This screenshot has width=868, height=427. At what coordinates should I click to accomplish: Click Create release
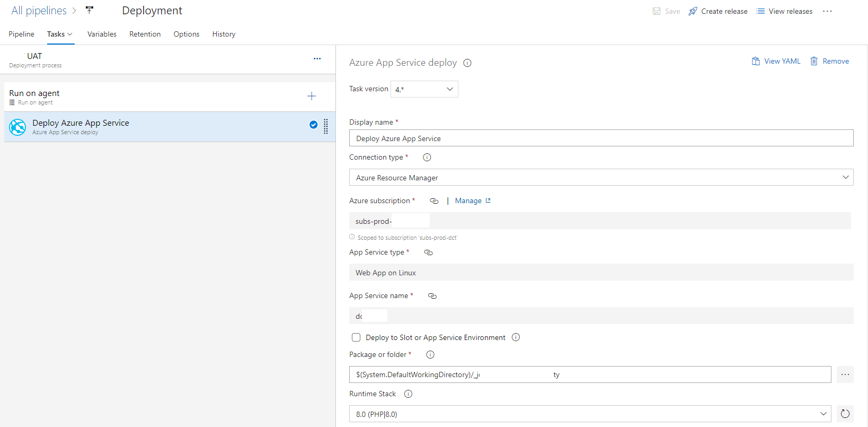724,11
